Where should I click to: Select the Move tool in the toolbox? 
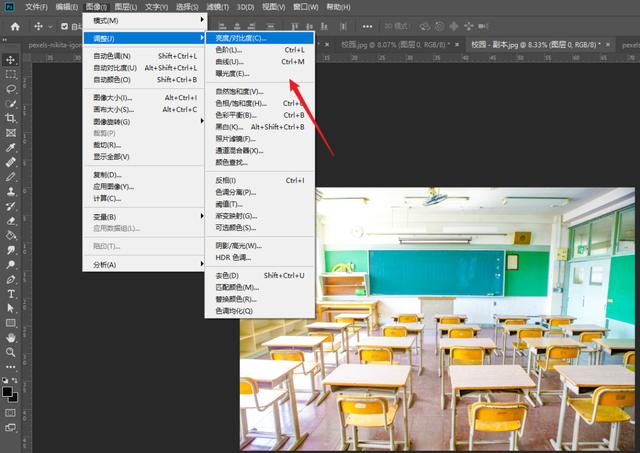(11, 60)
